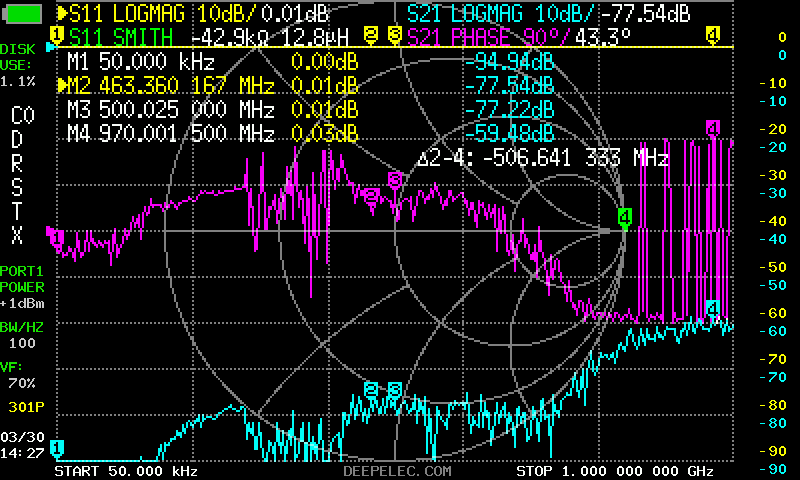Select magenta marker 3 on the phase trace

[395, 180]
